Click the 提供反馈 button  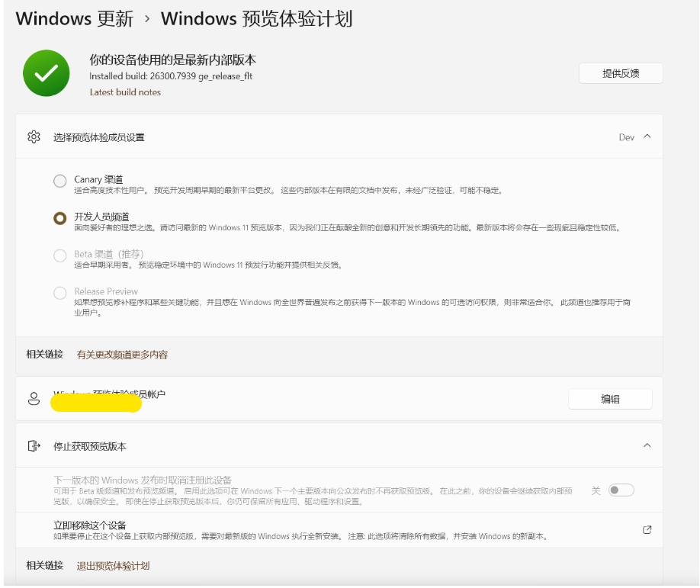[621, 73]
